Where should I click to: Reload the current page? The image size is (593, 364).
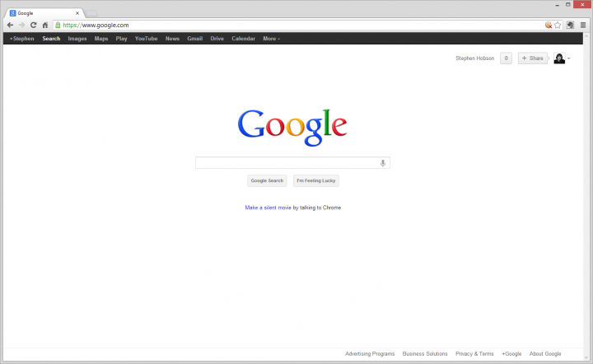(x=33, y=25)
